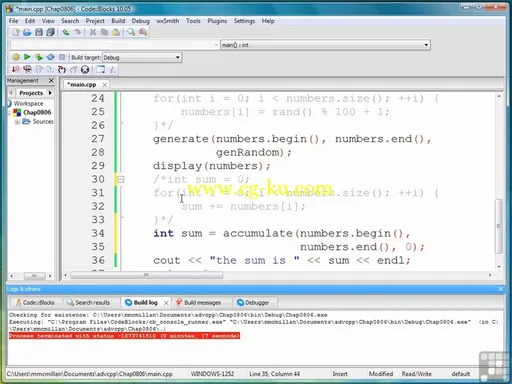Click the Stop debugger icon

(85, 69)
